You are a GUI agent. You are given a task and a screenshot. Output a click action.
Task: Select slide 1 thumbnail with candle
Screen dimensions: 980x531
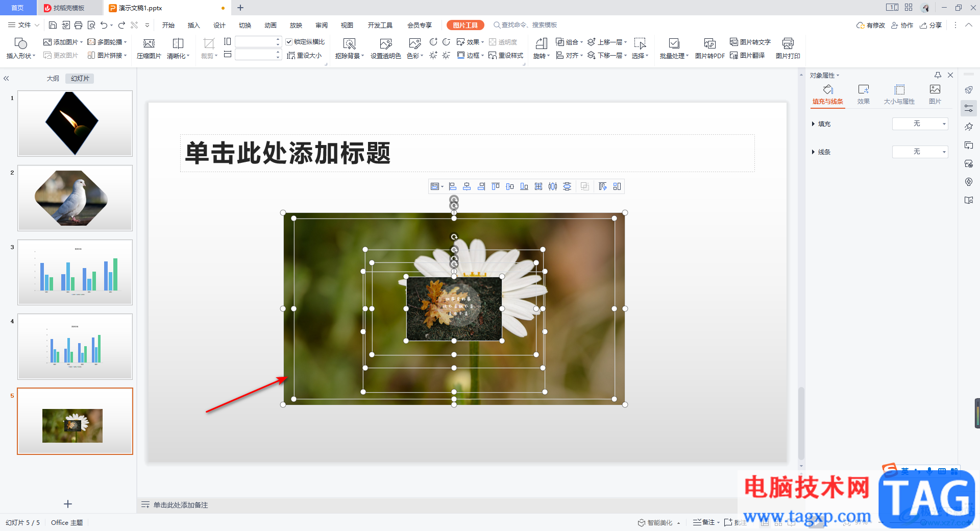pos(75,124)
